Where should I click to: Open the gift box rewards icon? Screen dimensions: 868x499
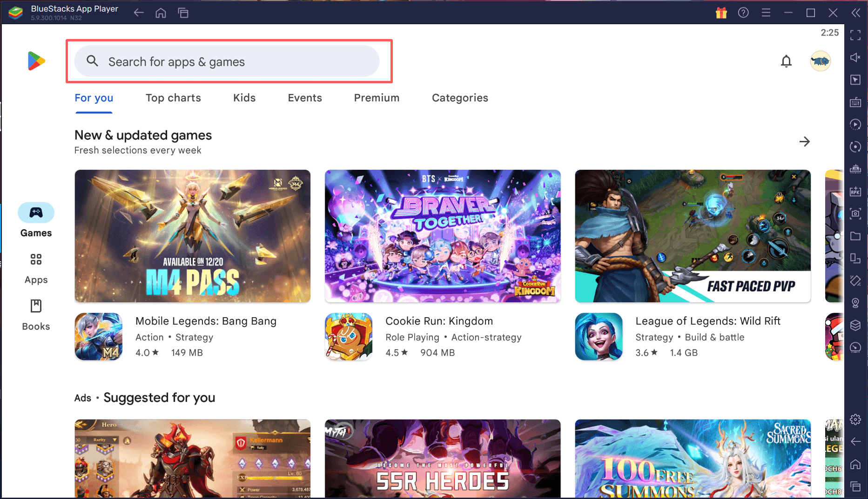(x=721, y=13)
